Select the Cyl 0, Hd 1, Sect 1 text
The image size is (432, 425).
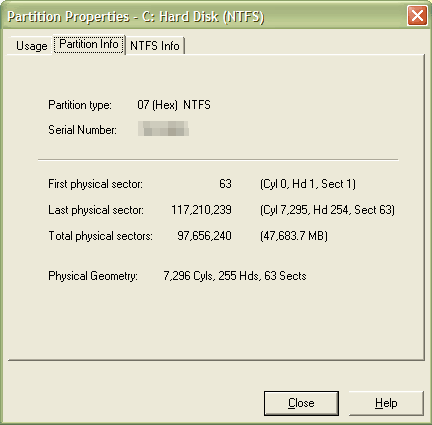coord(308,184)
